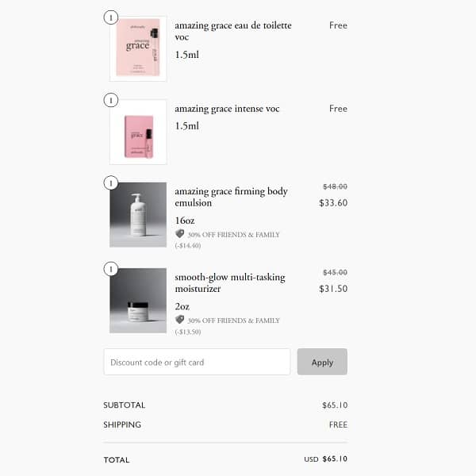Viewport: 476px width, 476px height.
Task: Click the smooth-glow multi-tasking moisturizer name
Action: pyautogui.click(x=229, y=283)
